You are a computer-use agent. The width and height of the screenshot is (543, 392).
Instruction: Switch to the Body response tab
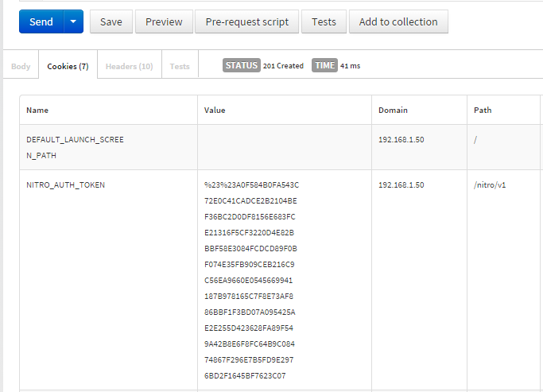(x=21, y=66)
